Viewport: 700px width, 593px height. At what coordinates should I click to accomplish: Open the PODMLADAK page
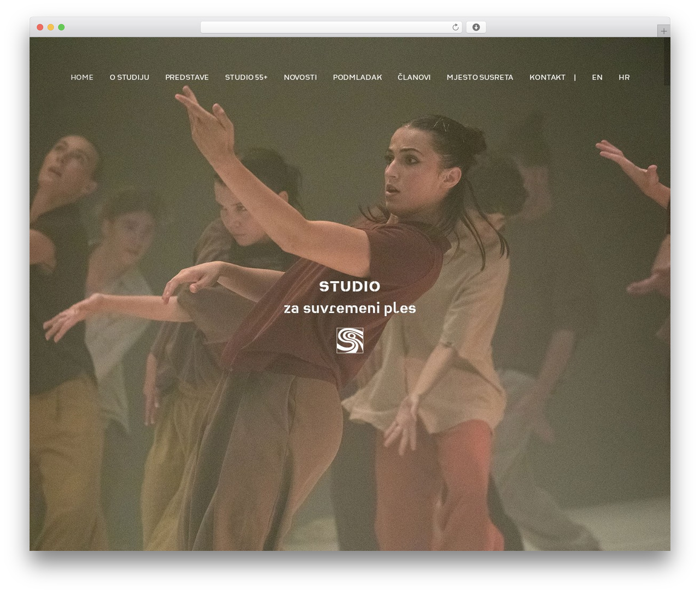[357, 77]
